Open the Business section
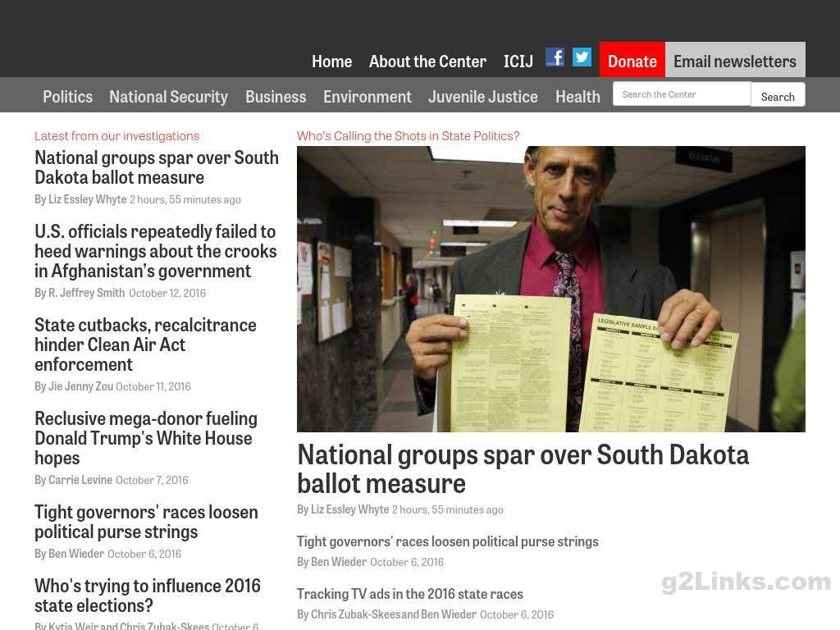The width and height of the screenshot is (840, 630). [276, 97]
